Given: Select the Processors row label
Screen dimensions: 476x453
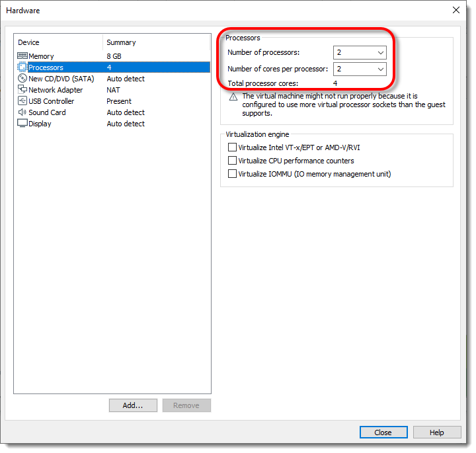Looking at the screenshot, I should [x=46, y=67].
